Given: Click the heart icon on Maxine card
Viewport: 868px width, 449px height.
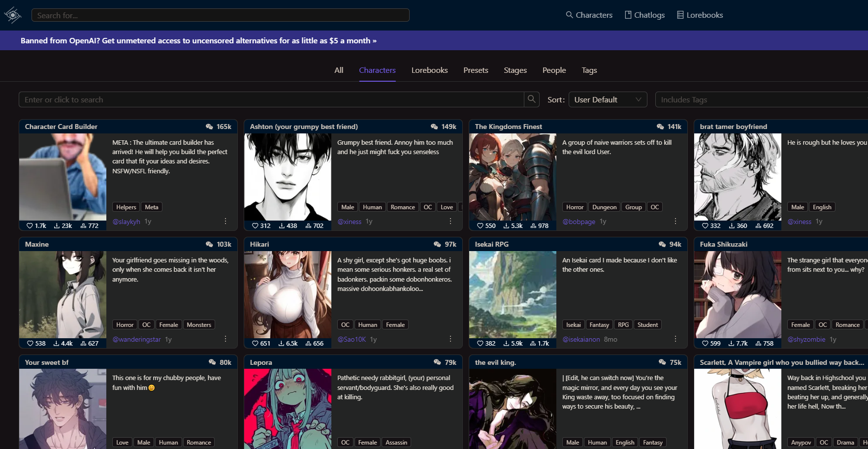Looking at the screenshot, I should [x=30, y=344].
